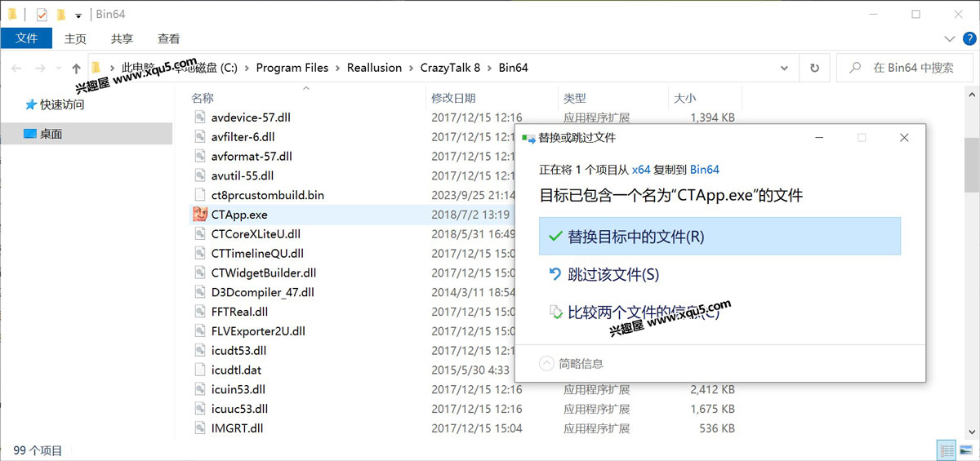This screenshot has height=461, width=980.
Task: Select the ct8prcustombuild.bin file
Action: pos(268,195)
